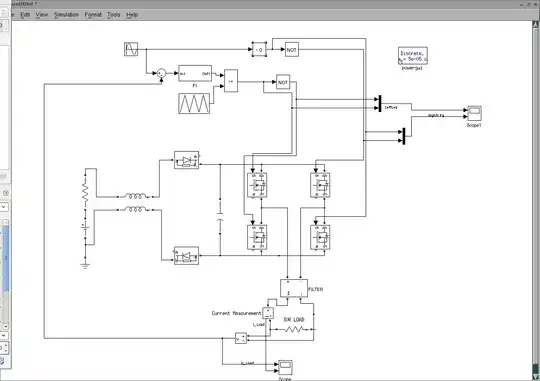
Task: Select the upper diode block
Action: click(186, 160)
